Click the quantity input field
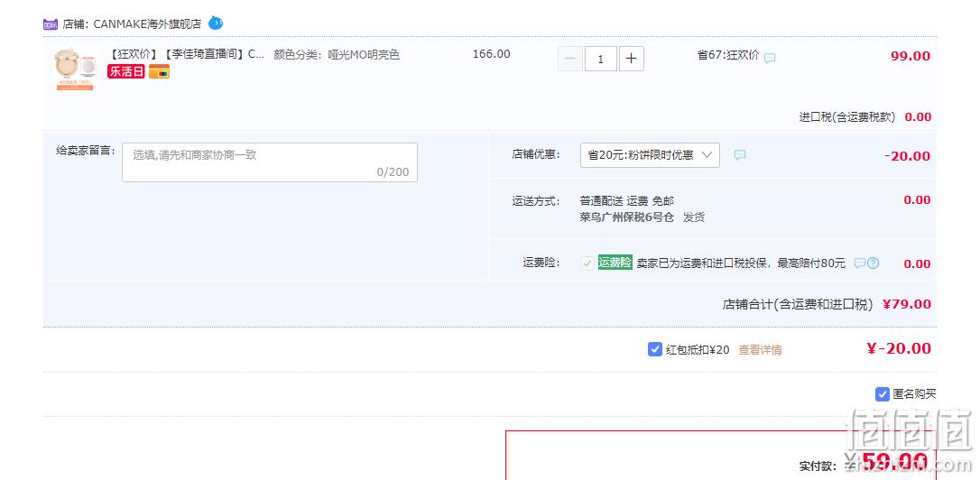 [601, 59]
